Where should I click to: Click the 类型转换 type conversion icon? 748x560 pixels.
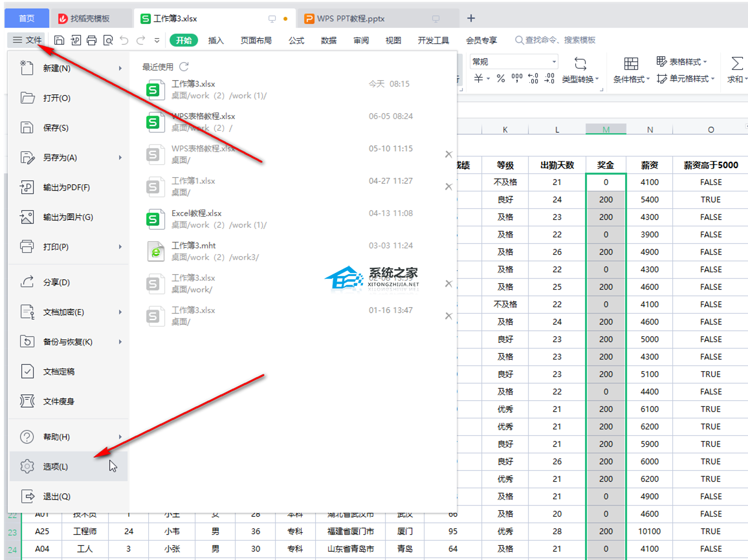[580, 64]
